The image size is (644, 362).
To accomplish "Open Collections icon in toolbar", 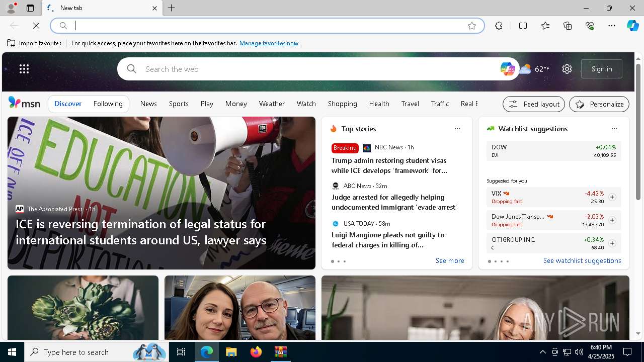I will tap(568, 26).
